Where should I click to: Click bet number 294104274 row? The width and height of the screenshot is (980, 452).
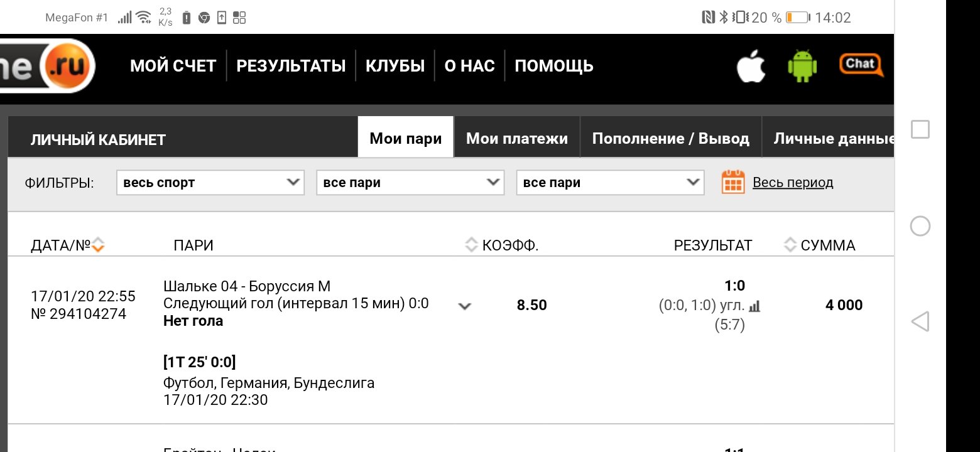coord(79,314)
